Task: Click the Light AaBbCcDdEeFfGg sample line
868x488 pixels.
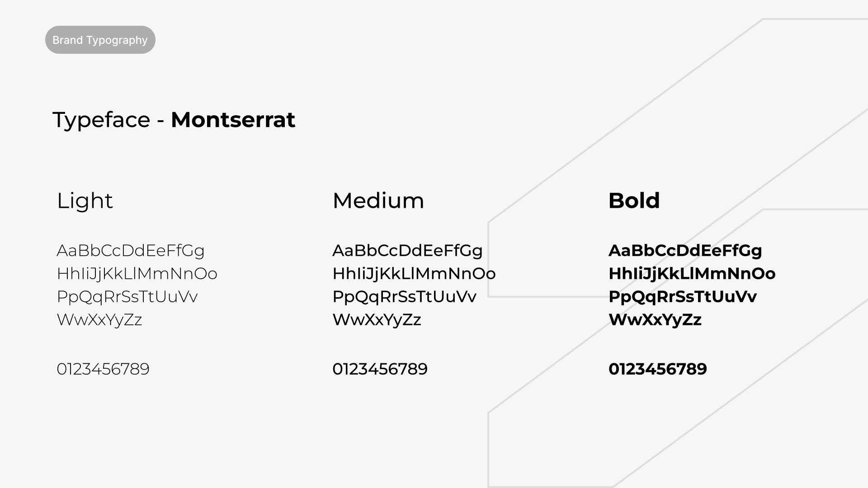Action: click(x=131, y=251)
